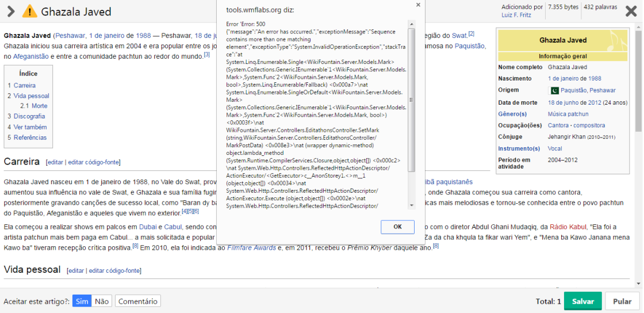Click the 'Total: 1' counter text

(x=549, y=301)
